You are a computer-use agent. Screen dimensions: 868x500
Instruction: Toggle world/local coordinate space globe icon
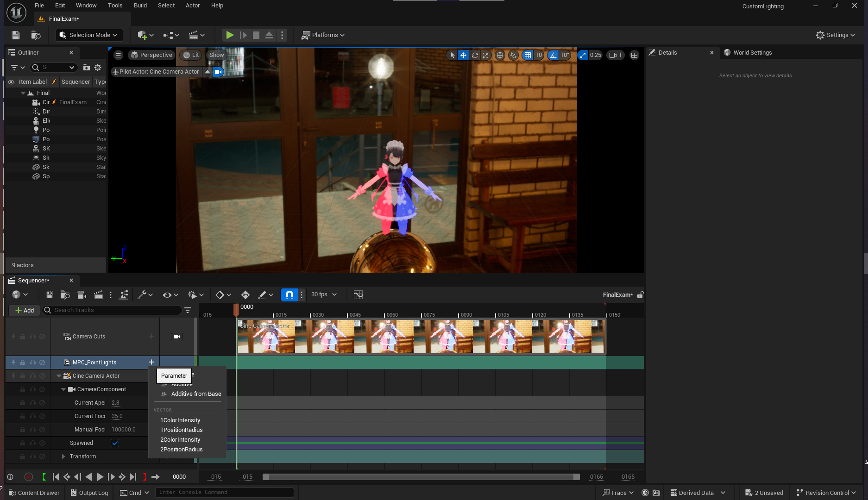pos(500,55)
